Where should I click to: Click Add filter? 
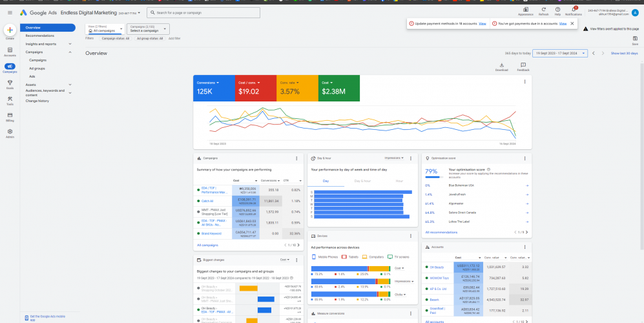[x=174, y=38]
